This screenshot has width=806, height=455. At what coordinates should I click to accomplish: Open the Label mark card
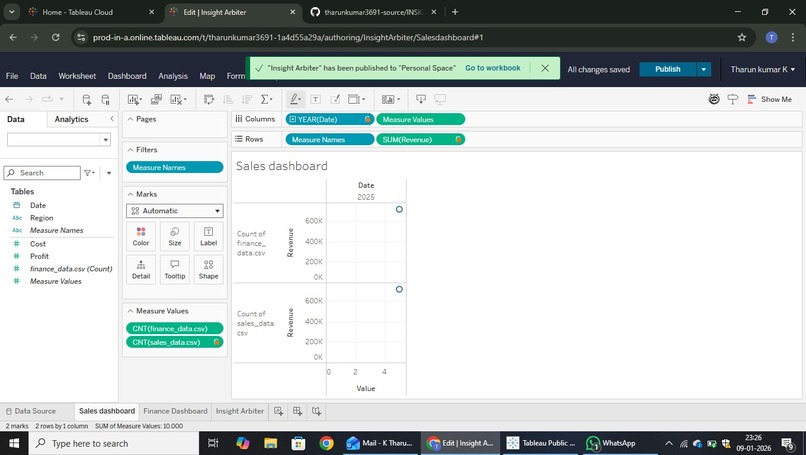[x=208, y=236]
